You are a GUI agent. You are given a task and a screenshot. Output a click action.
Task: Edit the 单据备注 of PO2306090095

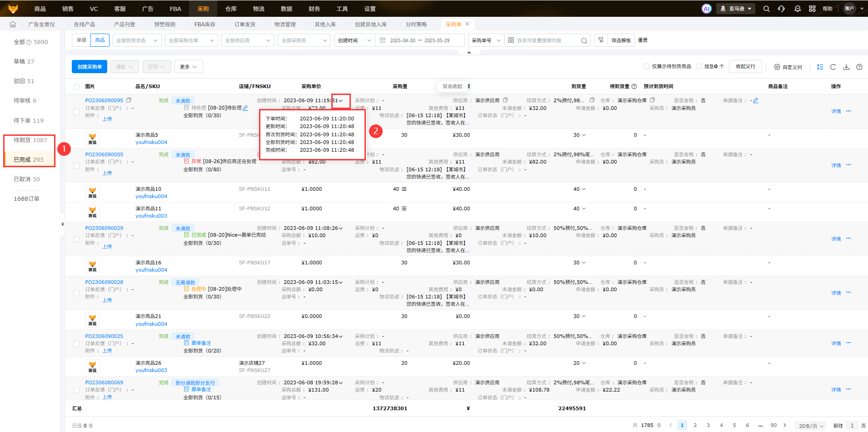(756, 100)
